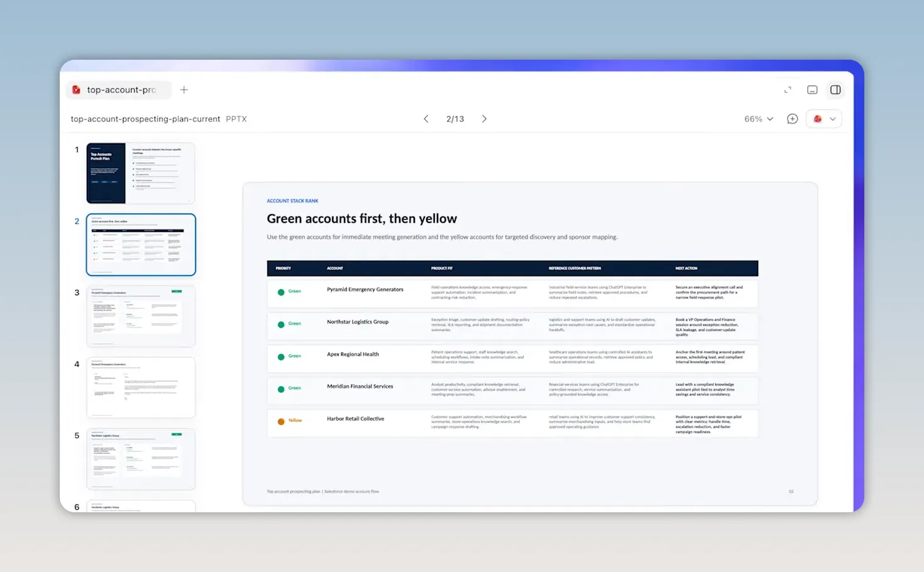Click the red PowerPoint file icon in the tab

pos(76,90)
